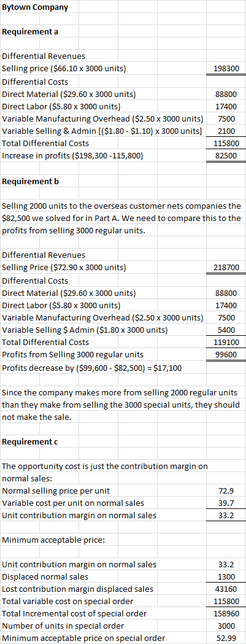Select the 198300 value cell

tap(226, 69)
